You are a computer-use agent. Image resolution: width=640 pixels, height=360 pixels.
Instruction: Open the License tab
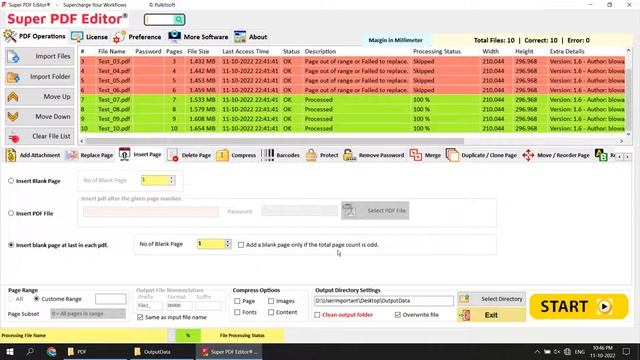pos(89,37)
